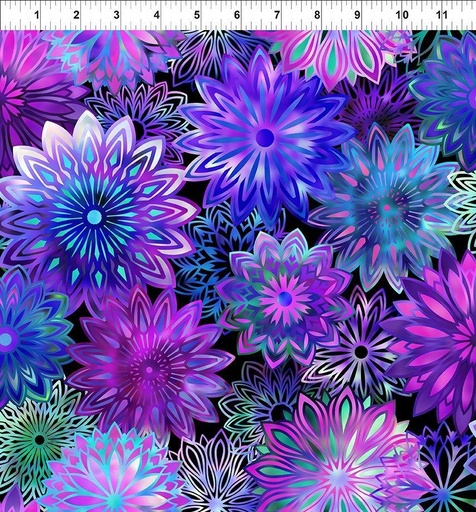Click the ruler number "1"
476x512 pixels.
pos(37,15)
